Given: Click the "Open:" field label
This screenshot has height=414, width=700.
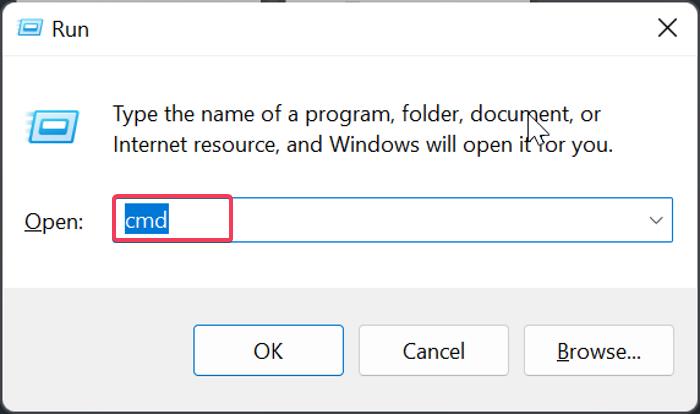Looking at the screenshot, I should 54,221.
